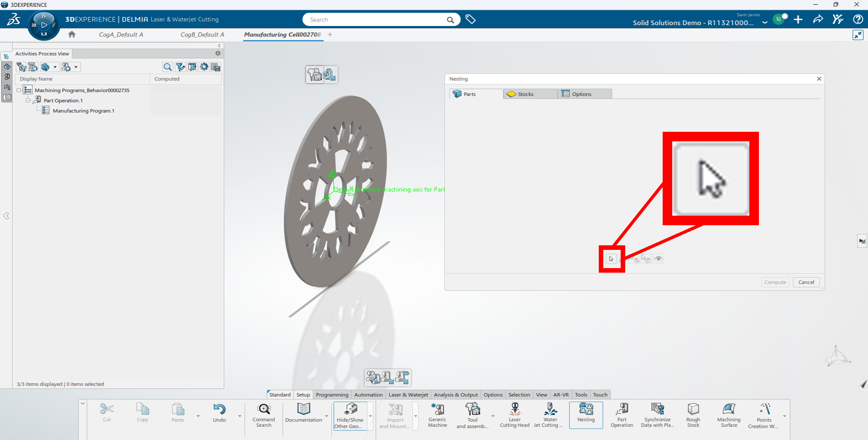Open dropdown arrow next to Documentation
The width and height of the screenshot is (868, 440).
327,416
